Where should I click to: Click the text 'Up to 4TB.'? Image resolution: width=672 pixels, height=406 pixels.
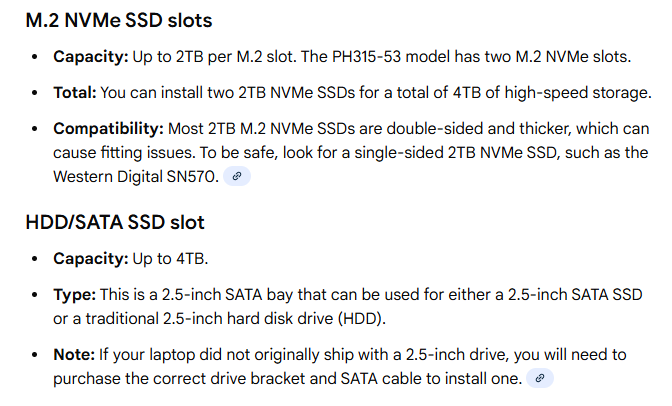(170, 259)
